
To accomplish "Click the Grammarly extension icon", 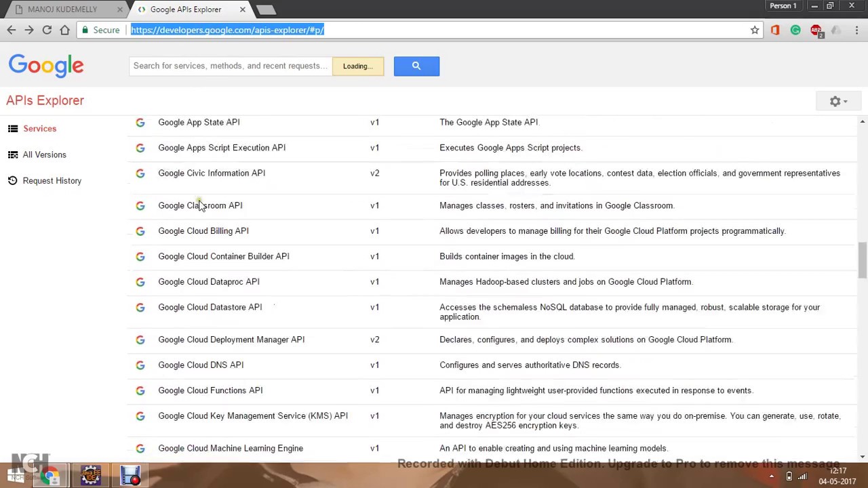I will [x=795, y=30].
